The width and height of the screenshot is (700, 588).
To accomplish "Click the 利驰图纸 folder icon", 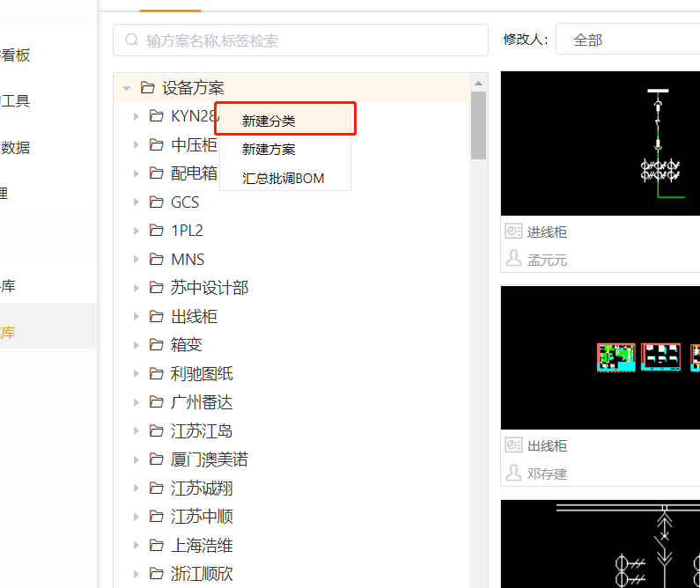I will [156, 373].
